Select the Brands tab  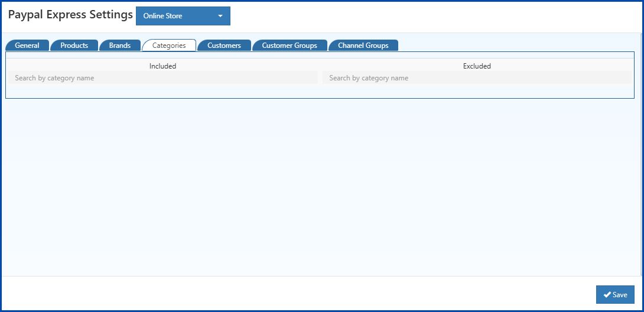pyautogui.click(x=120, y=45)
